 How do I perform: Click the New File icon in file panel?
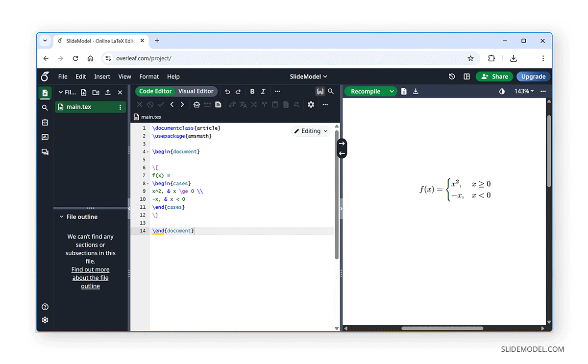[x=83, y=92]
